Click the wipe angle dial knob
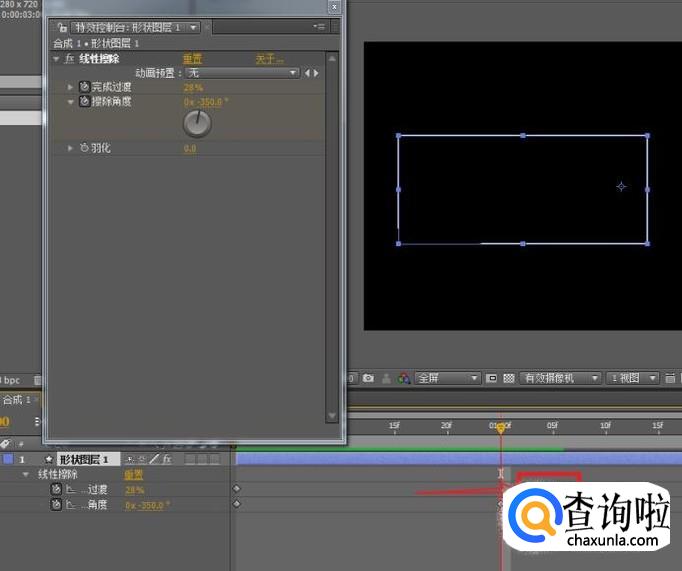 [x=197, y=124]
